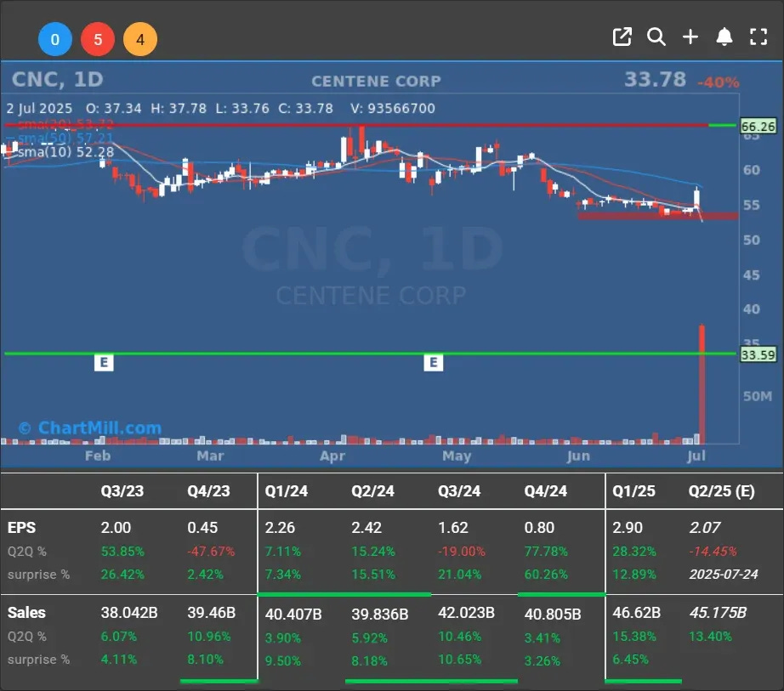Click Sales value 40.407B
Screen dimensions: 784x691
coord(293,614)
